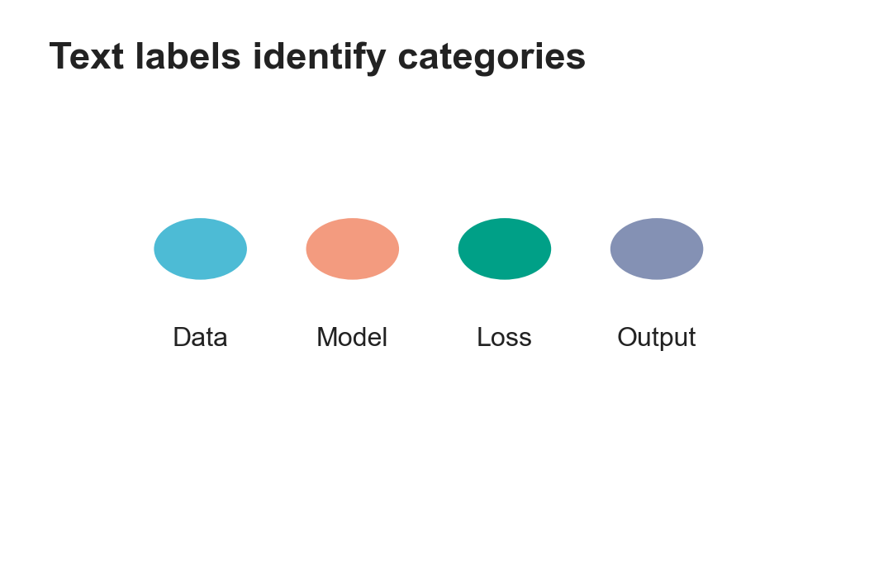Click the muted purple colored oval
The height and width of the screenshot is (588, 874).
[657, 249]
